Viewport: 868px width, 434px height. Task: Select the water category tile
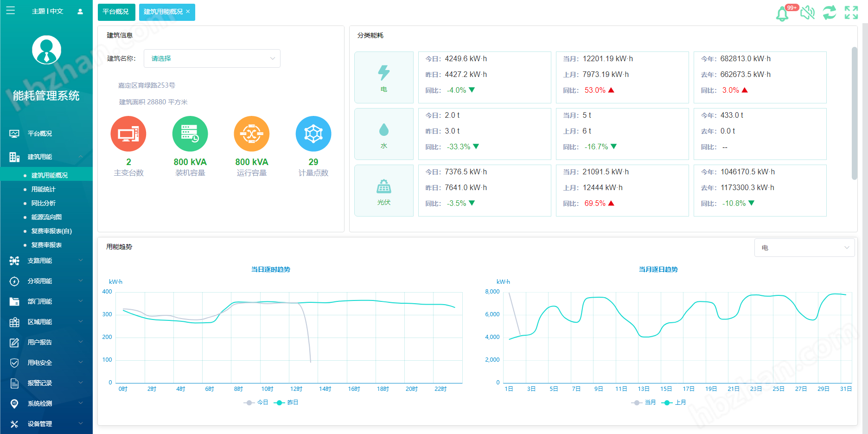[383, 134]
